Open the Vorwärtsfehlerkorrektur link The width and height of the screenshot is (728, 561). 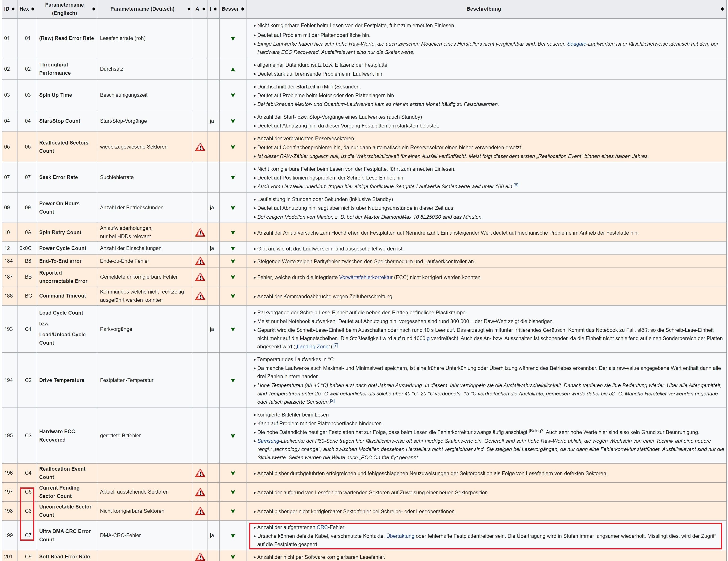pyautogui.click(x=366, y=277)
